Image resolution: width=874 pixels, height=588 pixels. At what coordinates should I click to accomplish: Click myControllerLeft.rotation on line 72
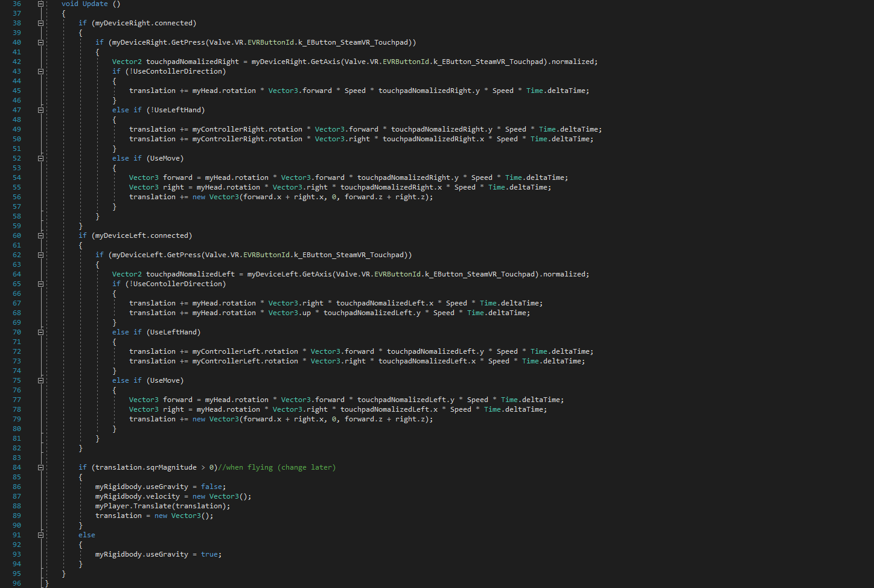coord(245,351)
